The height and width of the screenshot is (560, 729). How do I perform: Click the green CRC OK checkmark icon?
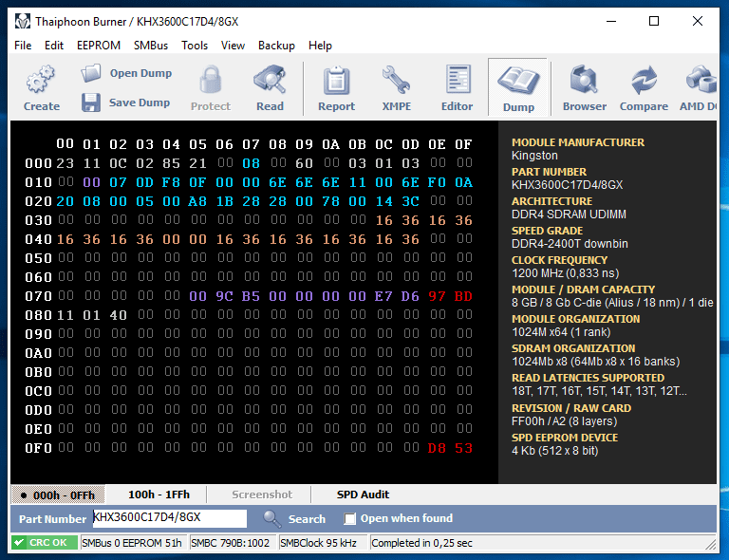(19, 542)
